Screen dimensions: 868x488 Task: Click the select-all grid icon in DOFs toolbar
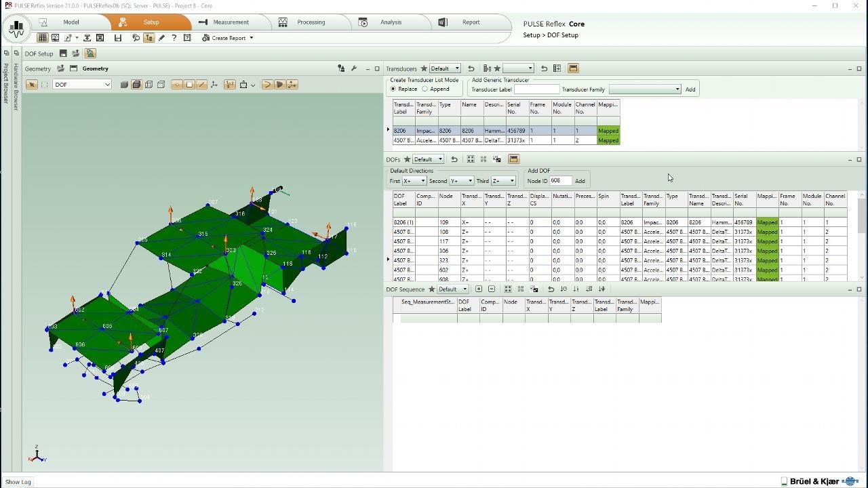point(471,159)
